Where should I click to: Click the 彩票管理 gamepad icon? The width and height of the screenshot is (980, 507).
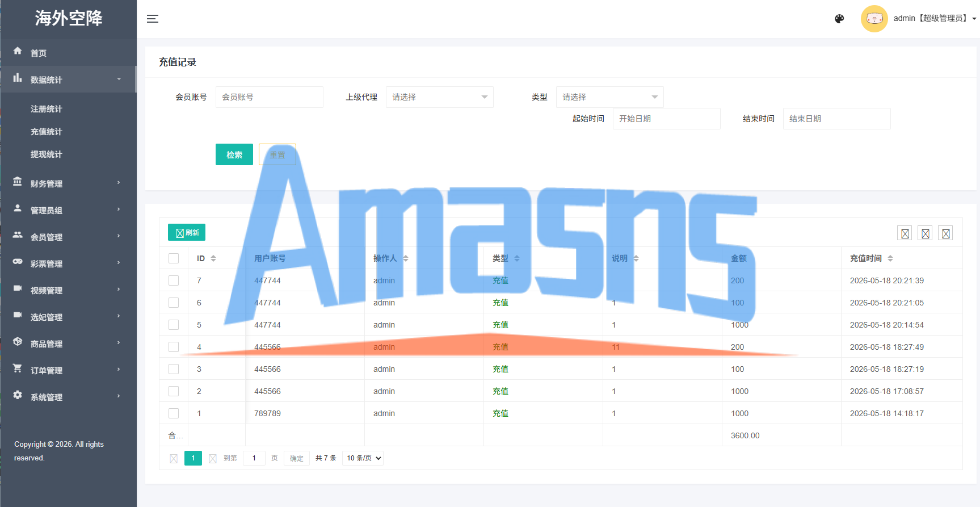(x=18, y=262)
